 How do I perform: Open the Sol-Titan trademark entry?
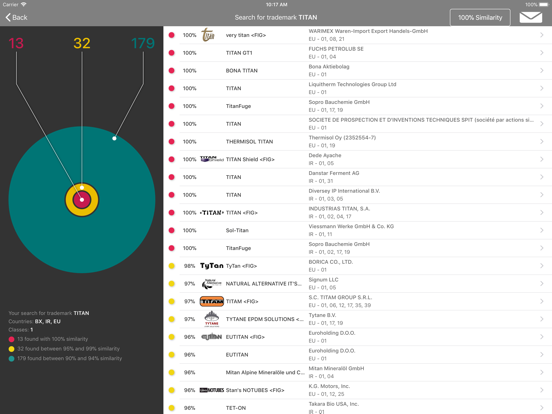(358, 230)
